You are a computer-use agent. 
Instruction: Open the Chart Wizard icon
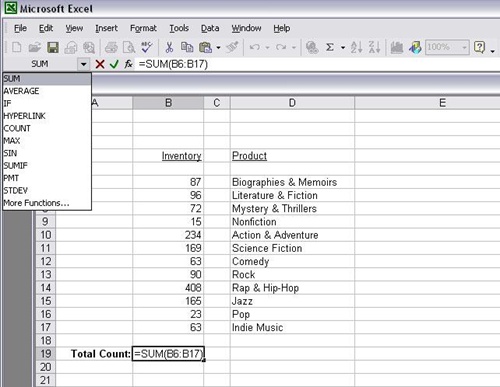click(397, 47)
